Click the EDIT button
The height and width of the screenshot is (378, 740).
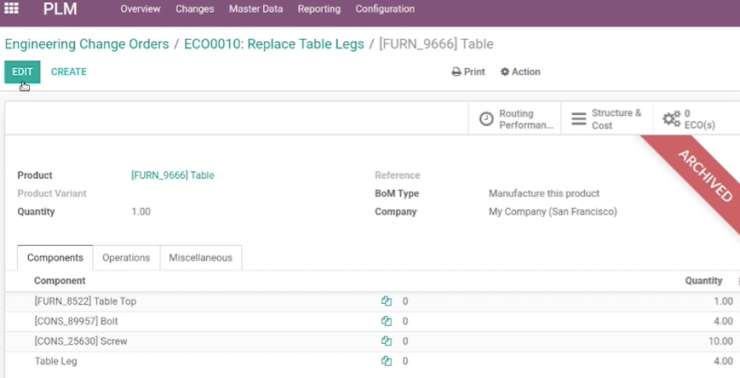(22, 72)
